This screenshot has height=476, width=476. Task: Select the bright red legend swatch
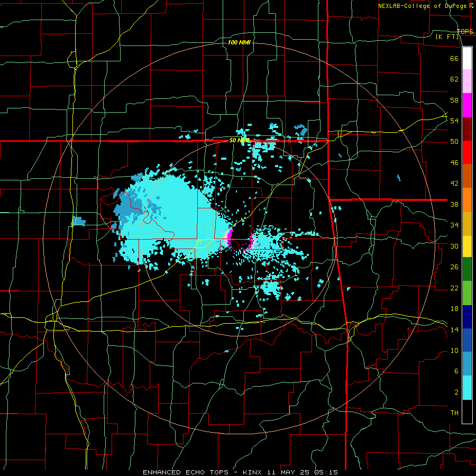(467, 152)
